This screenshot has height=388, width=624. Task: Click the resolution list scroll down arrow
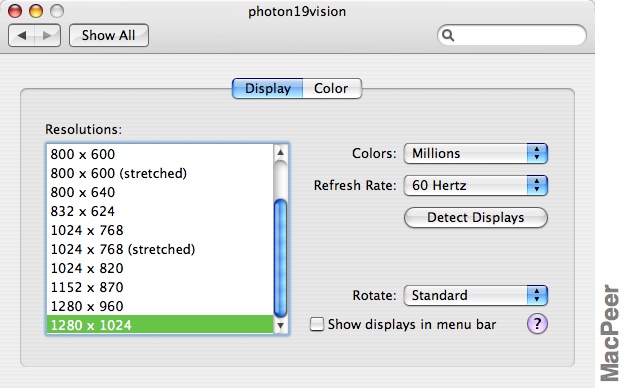coord(280,326)
